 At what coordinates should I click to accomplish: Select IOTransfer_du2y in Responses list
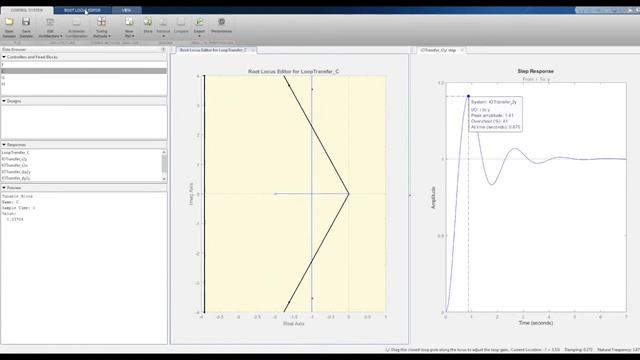81,172
